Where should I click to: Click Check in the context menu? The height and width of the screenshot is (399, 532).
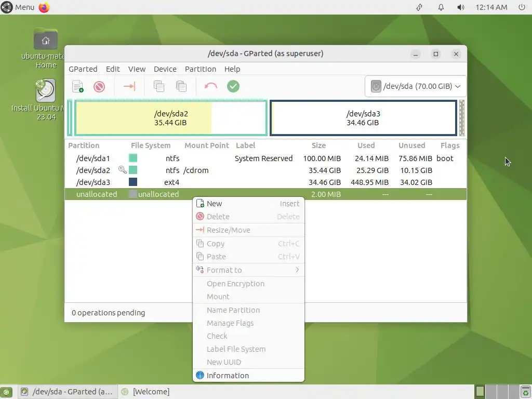pos(248,336)
